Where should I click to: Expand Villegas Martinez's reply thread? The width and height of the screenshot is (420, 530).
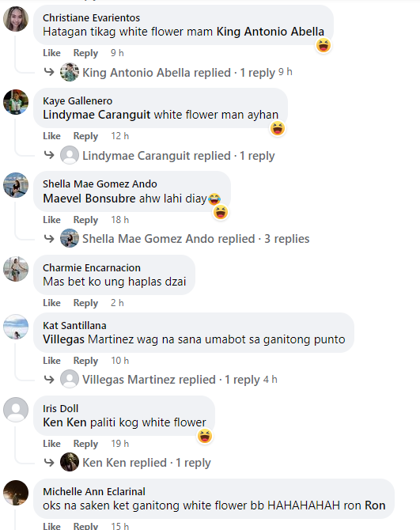point(171,380)
